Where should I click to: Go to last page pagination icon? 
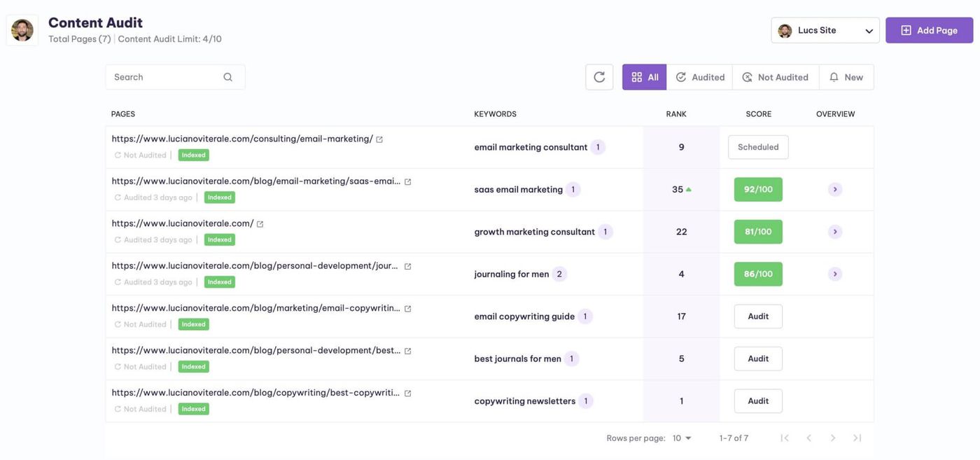857,438
